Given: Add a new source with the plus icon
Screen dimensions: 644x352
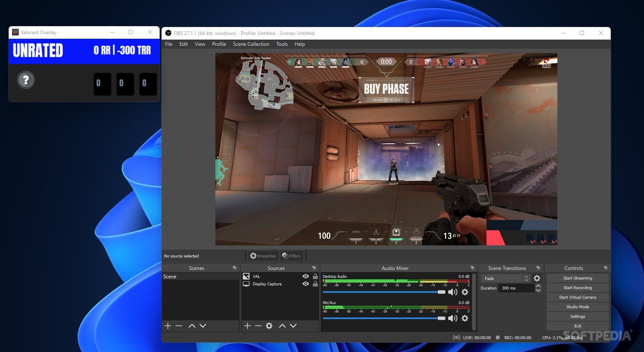Looking at the screenshot, I should tap(247, 326).
